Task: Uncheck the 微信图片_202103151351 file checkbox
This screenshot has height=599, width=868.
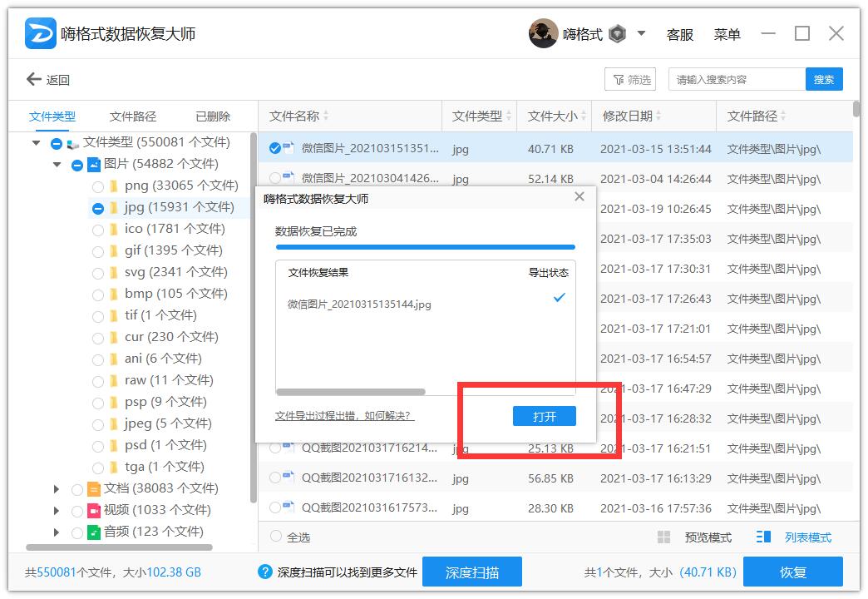Action: click(x=275, y=148)
